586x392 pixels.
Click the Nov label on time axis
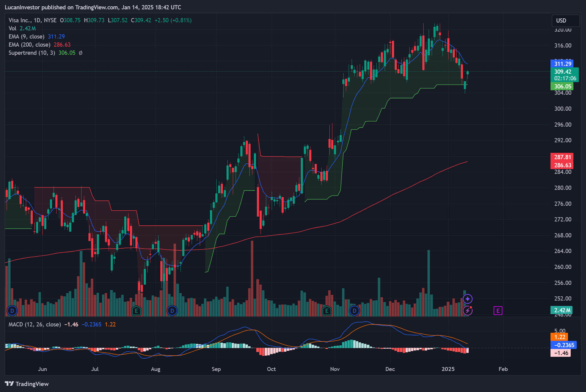coord(335,369)
